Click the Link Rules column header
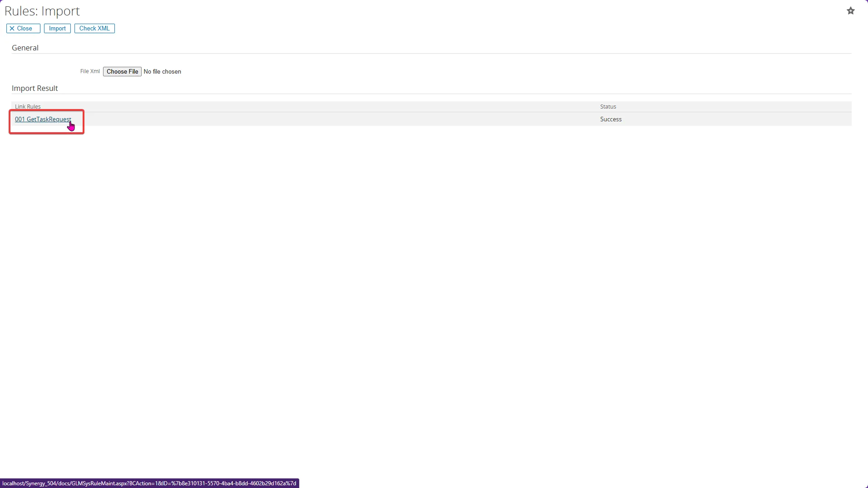Viewport: 868px width, 488px height. coord(28,106)
